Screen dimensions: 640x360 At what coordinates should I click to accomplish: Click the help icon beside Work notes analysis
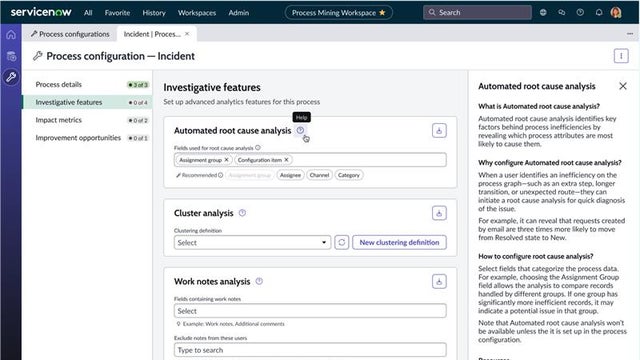tap(259, 281)
